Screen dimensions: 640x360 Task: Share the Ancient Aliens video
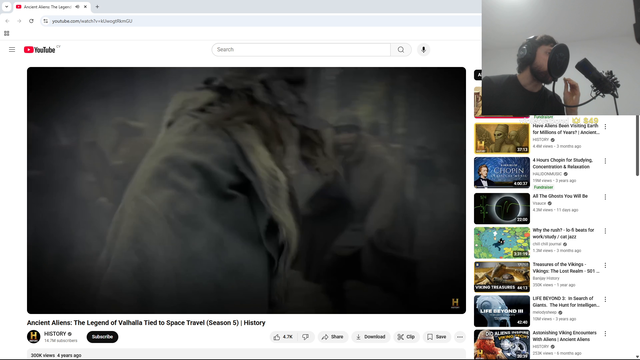click(x=332, y=337)
